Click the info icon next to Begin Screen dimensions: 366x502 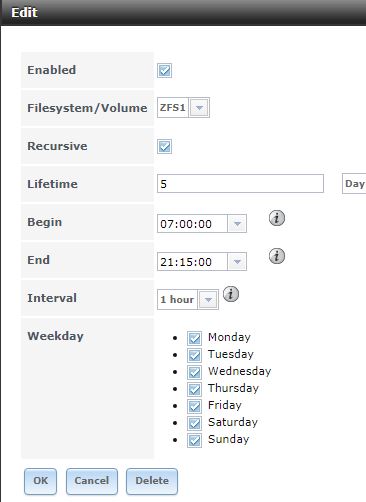(x=277, y=218)
